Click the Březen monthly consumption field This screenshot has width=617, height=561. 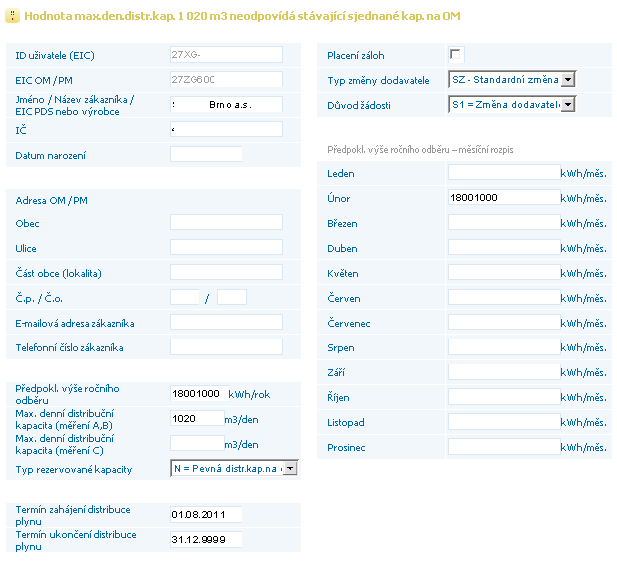[504, 222]
